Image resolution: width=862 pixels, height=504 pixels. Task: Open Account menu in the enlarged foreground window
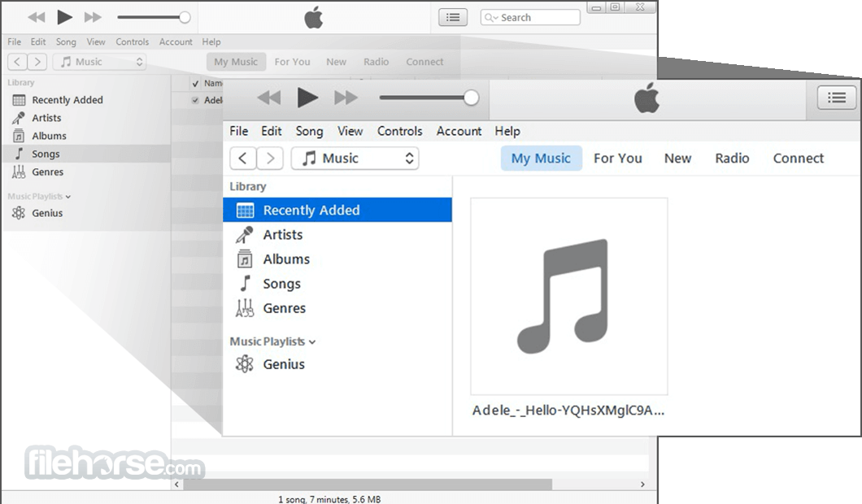coord(459,131)
